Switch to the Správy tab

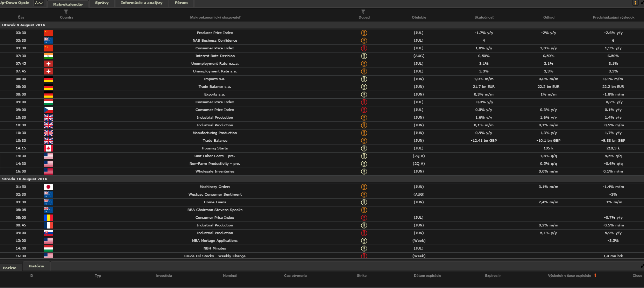coord(102,3)
